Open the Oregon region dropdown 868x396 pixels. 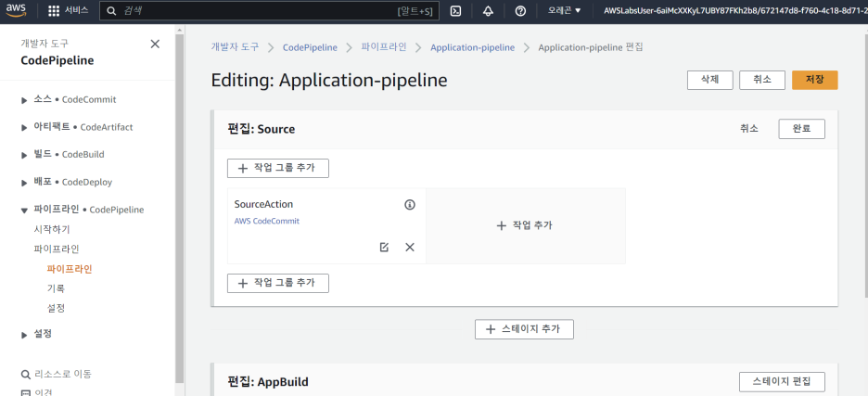coord(565,10)
